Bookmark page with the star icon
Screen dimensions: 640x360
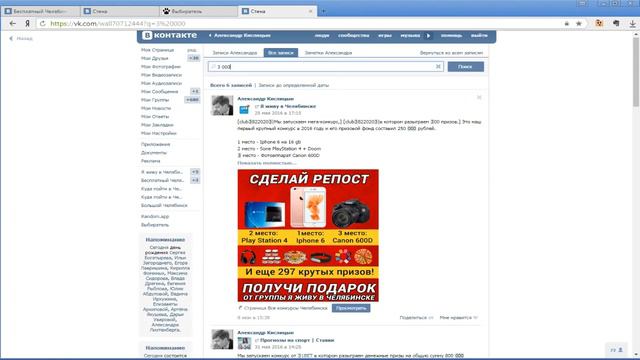coord(578,24)
